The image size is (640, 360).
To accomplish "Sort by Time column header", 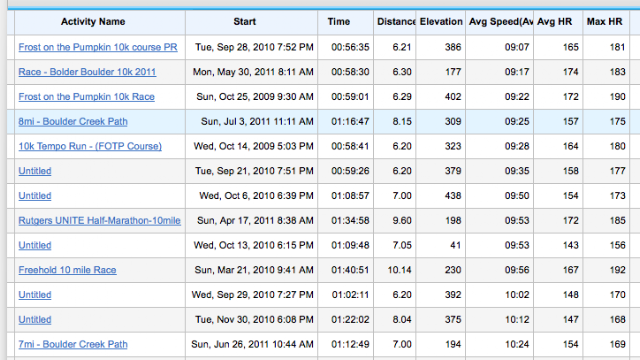I will pyautogui.click(x=339, y=22).
